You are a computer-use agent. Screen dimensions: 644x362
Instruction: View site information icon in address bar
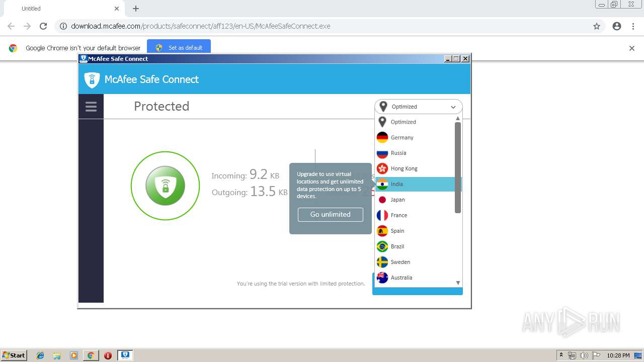pyautogui.click(x=63, y=26)
